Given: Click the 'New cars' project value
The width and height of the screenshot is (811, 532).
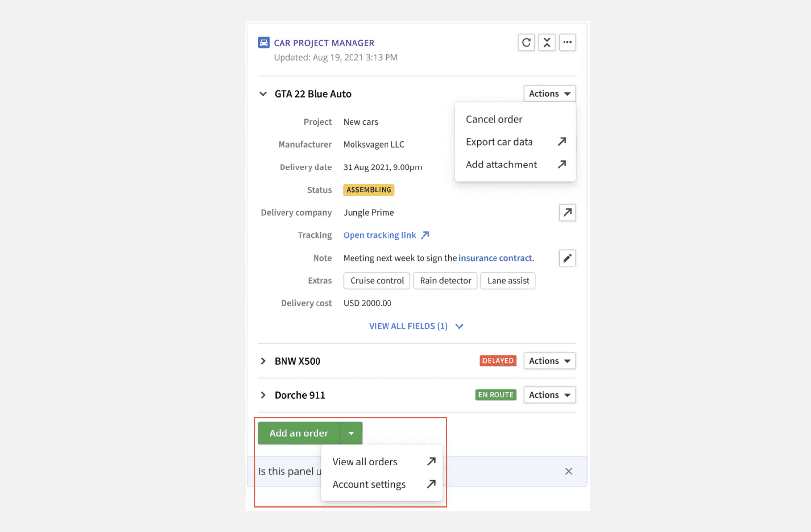Looking at the screenshot, I should click(x=361, y=122).
